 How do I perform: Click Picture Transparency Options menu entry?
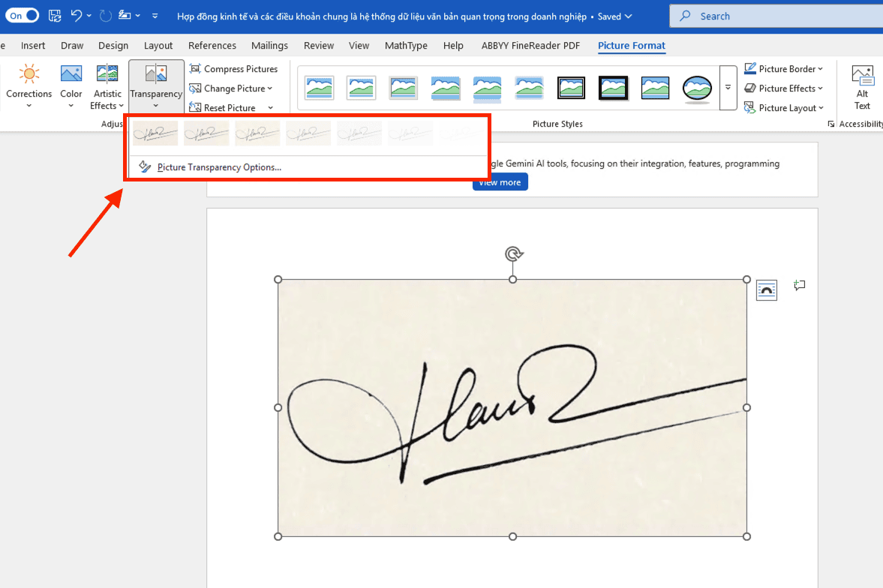click(219, 167)
